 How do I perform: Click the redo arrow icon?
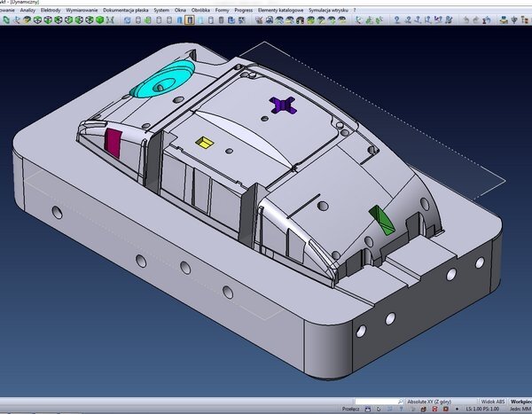(475, 20)
